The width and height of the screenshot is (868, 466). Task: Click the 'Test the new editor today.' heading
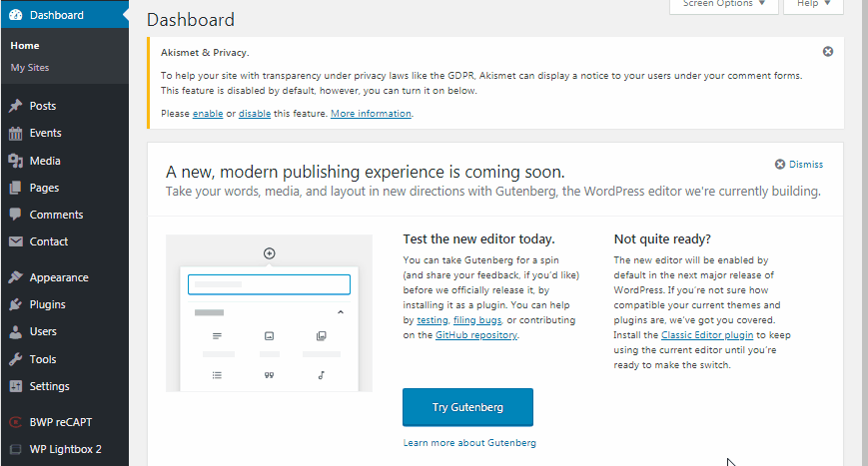[x=478, y=239]
